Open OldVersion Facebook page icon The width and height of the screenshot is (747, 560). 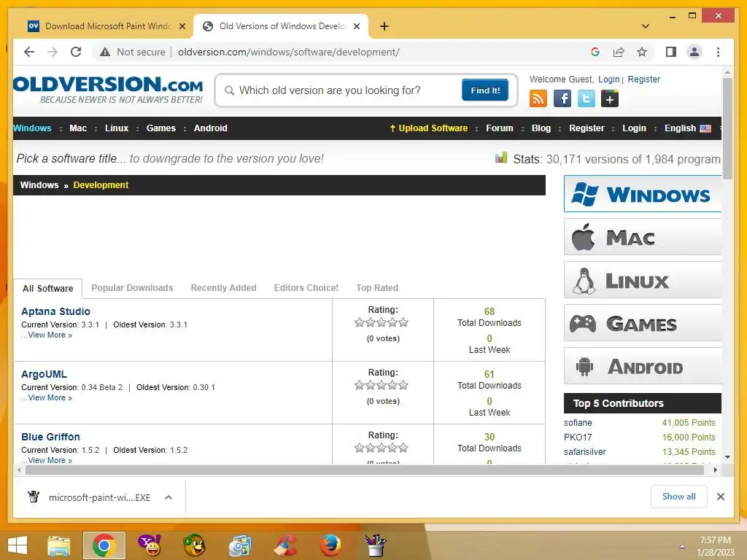click(x=562, y=99)
